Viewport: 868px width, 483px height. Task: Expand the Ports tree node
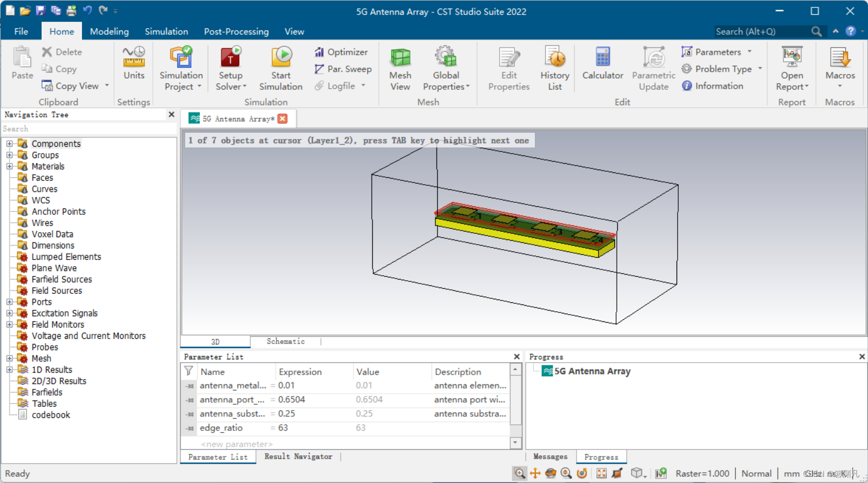tap(10, 302)
